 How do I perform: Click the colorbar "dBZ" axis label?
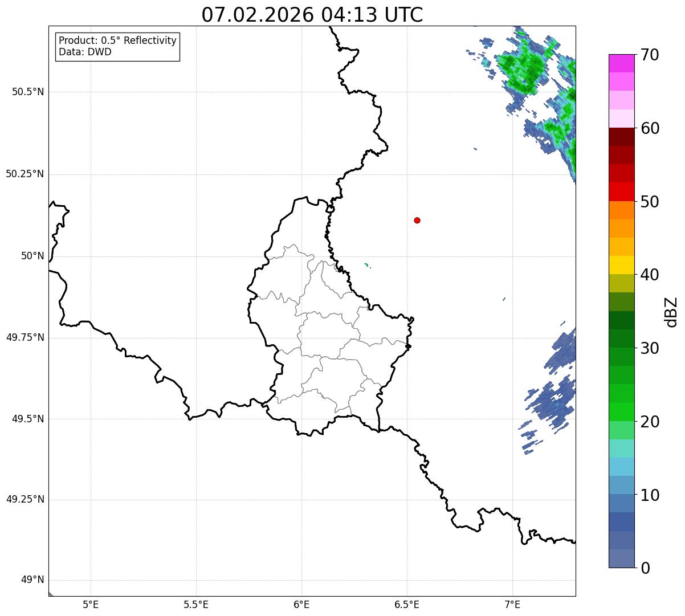pyautogui.click(x=671, y=311)
